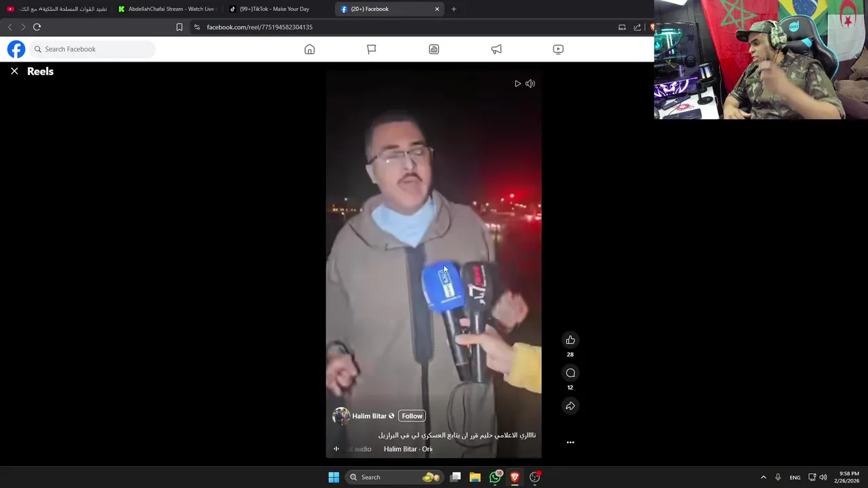
Task: Open the dashboard chart icon
Action: click(x=434, y=49)
